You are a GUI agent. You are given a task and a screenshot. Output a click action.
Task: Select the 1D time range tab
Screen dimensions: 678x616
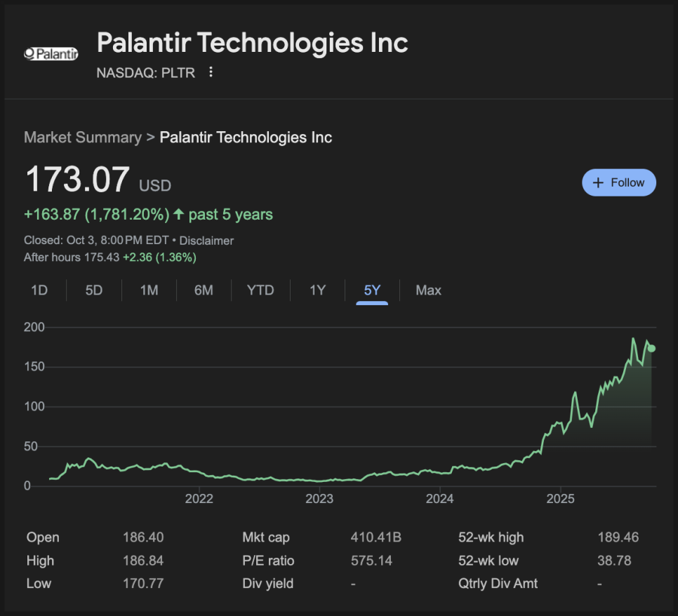(39, 290)
